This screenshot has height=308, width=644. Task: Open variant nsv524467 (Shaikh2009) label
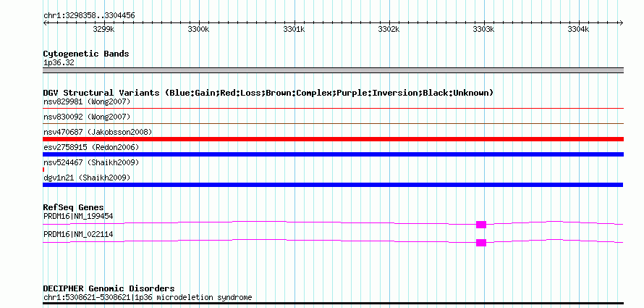91,162
